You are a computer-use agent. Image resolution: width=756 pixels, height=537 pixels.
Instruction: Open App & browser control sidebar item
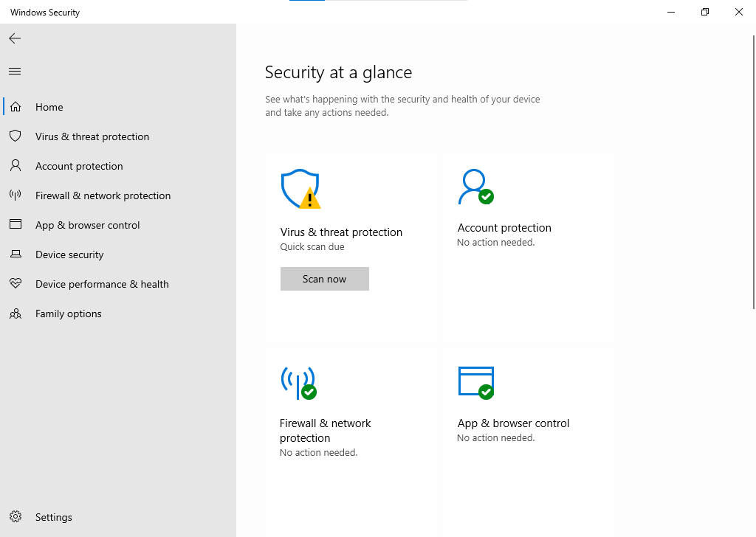click(87, 225)
